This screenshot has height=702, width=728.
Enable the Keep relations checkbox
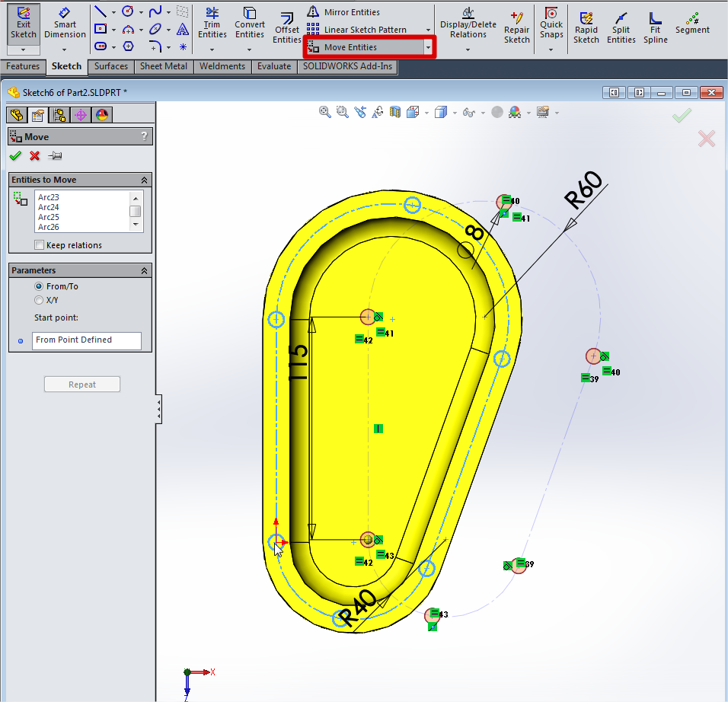pos(40,245)
